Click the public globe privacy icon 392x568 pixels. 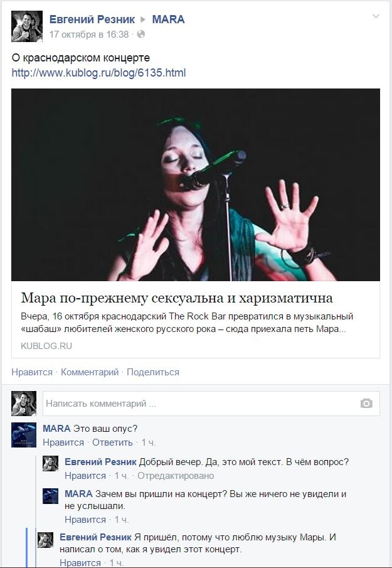click(x=140, y=35)
